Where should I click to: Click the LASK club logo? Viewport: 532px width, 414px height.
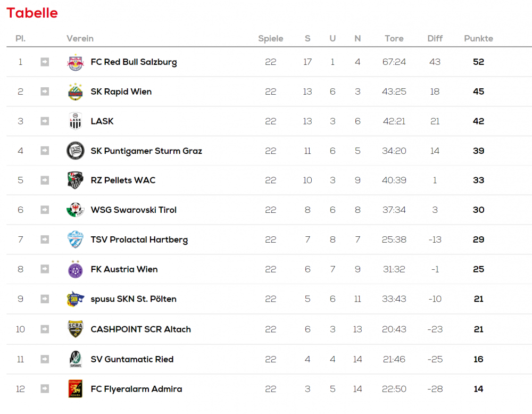pos(76,121)
